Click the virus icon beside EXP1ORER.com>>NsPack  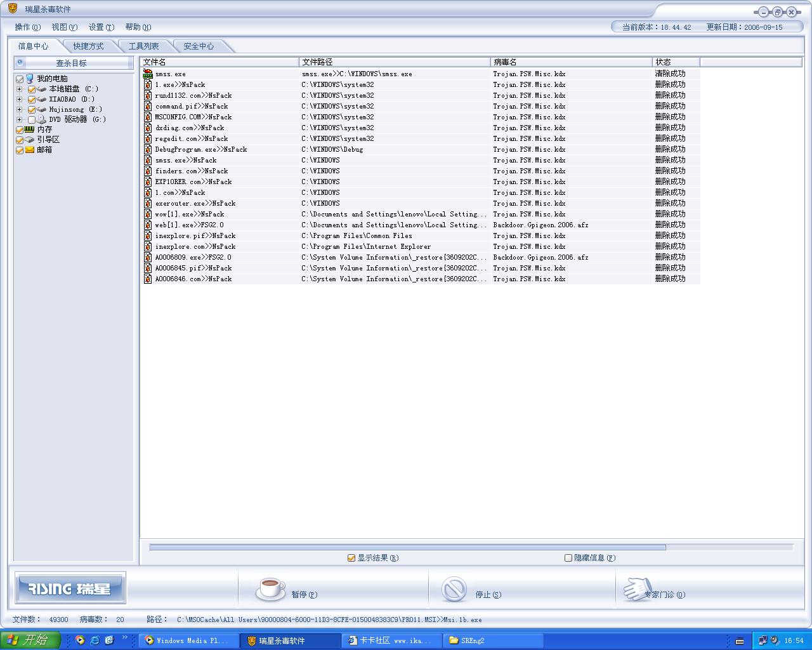tap(148, 182)
